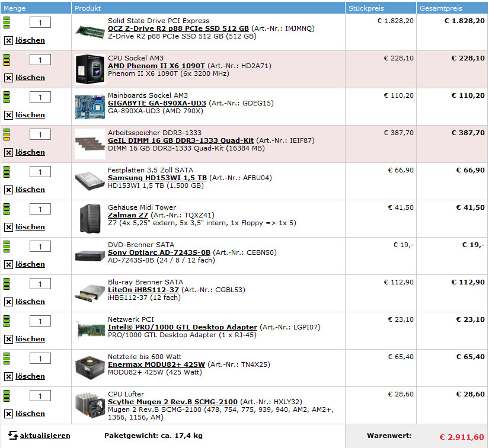The width and height of the screenshot is (489, 448).
Task: Open Samsung hard drive thumbnail
Action: [90, 181]
